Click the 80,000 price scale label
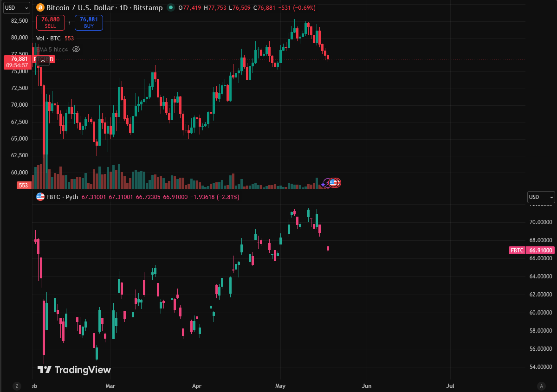 19,38
